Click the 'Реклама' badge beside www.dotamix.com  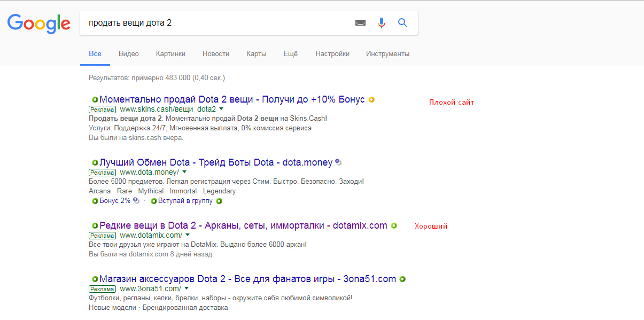click(x=102, y=236)
